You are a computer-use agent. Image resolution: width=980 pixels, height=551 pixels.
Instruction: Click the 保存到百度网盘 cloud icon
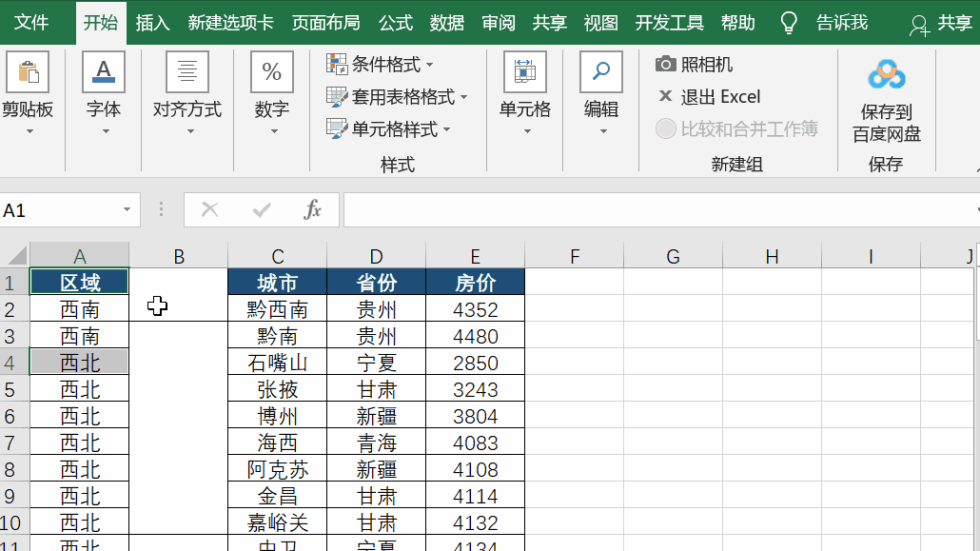886,75
